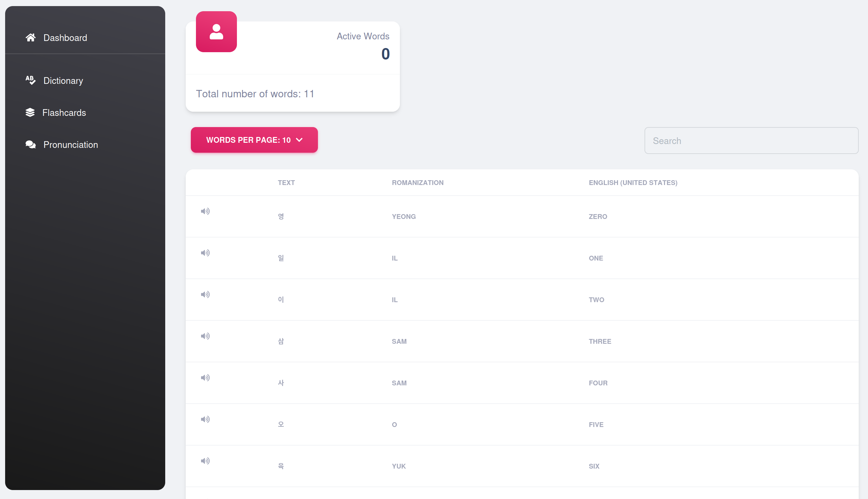The image size is (868, 499).
Task: Click the Romanization column header
Action: point(417,183)
